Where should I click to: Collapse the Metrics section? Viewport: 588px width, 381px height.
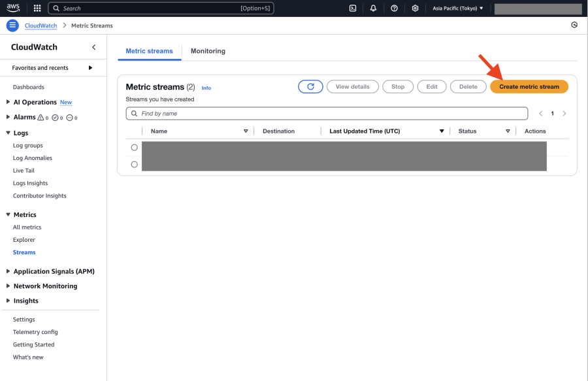[x=8, y=214]
